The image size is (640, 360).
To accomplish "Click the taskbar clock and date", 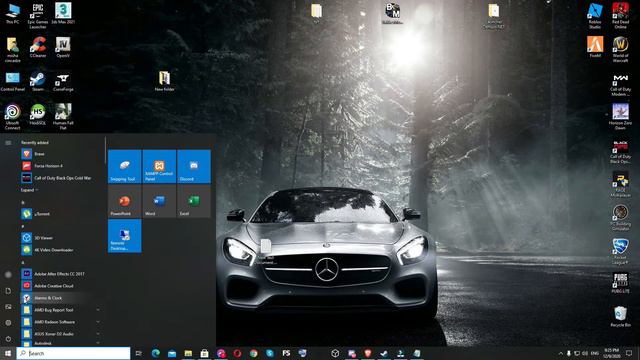I will pos(611,353).
